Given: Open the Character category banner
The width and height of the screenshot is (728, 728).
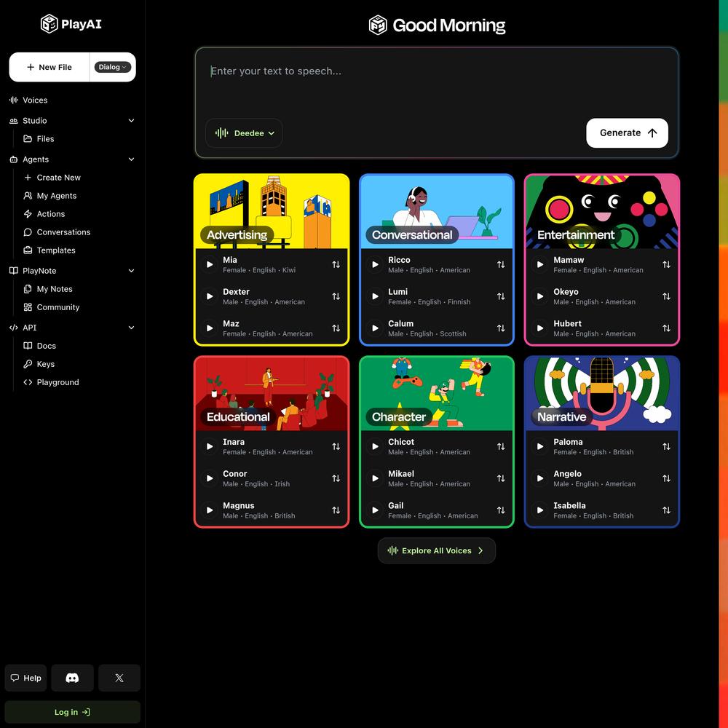Looking at the screenshot, I should 437,394.
